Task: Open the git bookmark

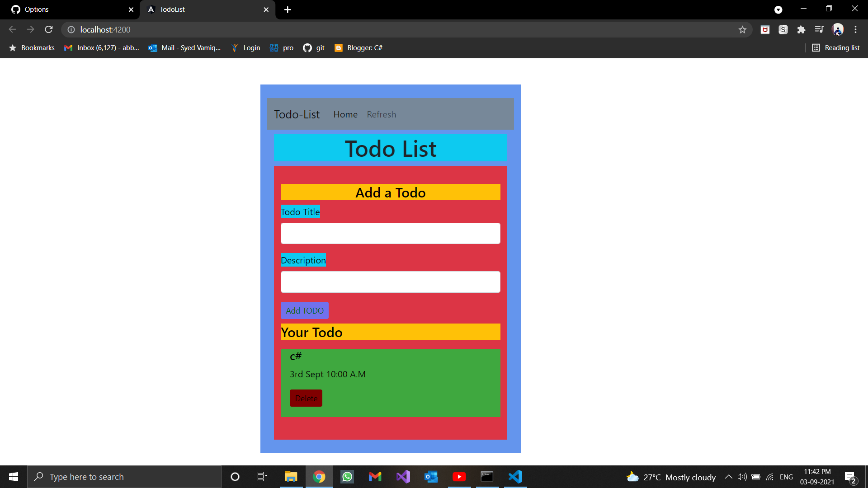Action: [x=314, y=48]
